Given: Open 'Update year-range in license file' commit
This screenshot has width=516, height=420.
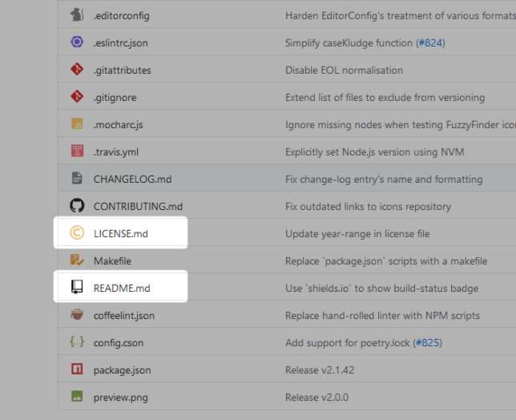Looking at the screenshot, I should click(357, 233).
